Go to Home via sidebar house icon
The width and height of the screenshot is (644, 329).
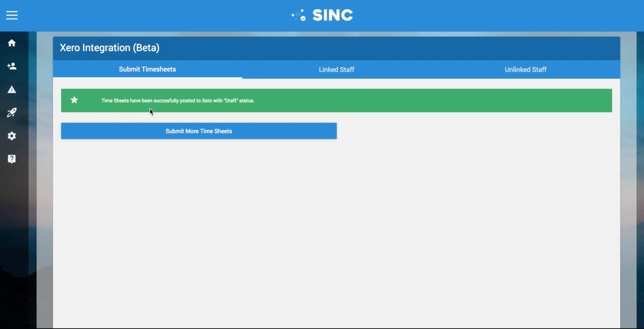click(12, 43)
